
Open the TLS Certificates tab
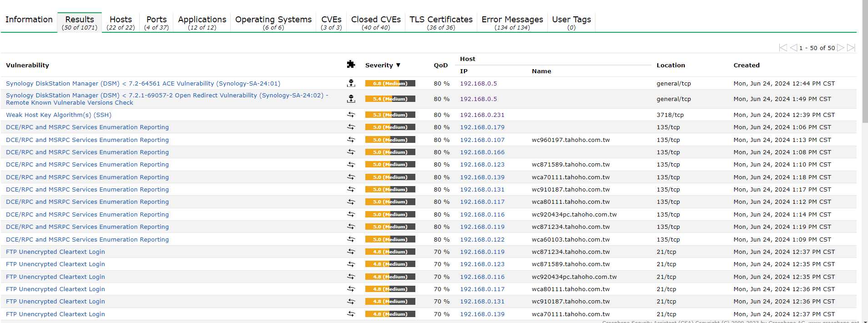441,23
